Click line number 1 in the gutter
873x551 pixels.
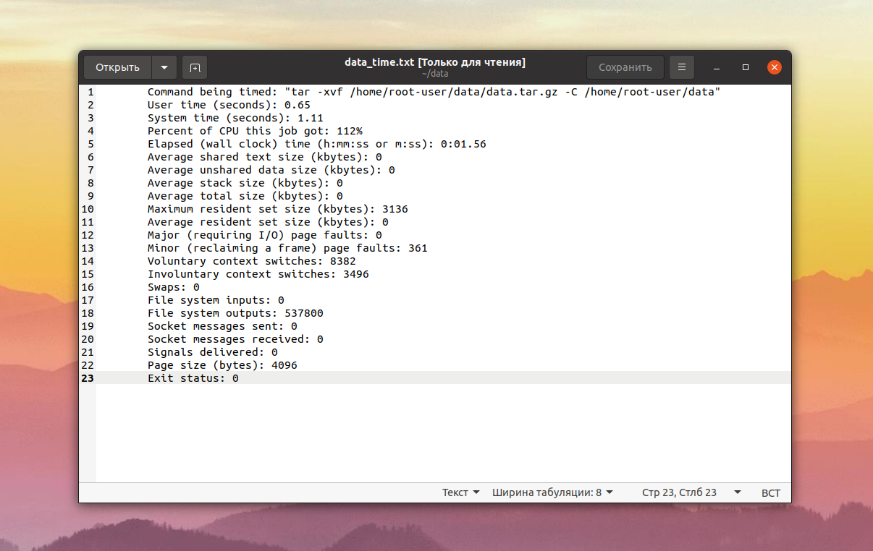tap(91, 92)
